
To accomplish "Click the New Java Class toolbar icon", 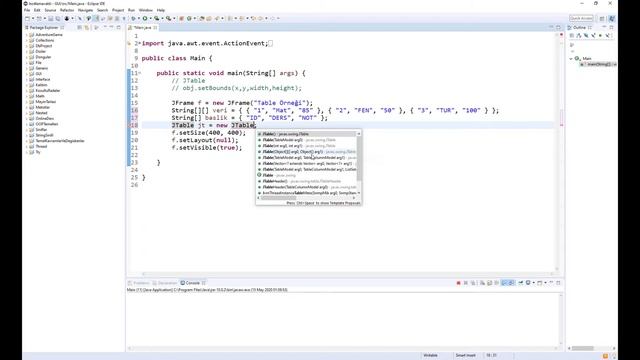I will [x=189, y=18].
